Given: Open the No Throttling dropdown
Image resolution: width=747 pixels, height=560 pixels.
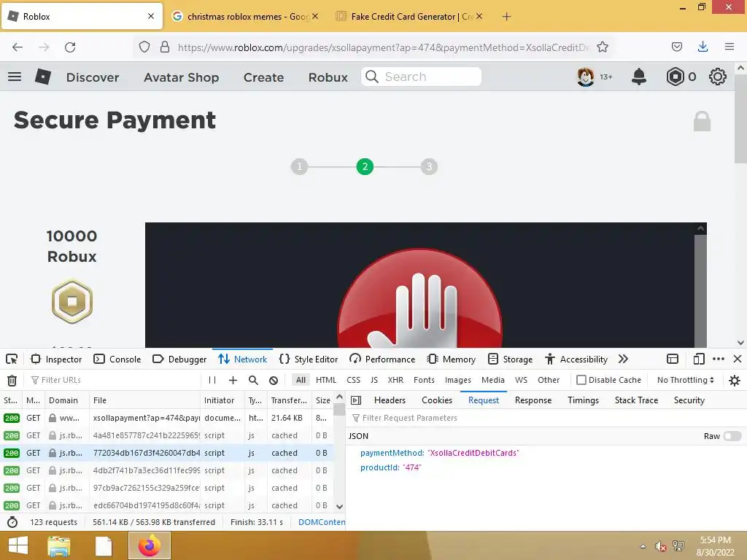Looking at the screenshot, I should point(685,380).
